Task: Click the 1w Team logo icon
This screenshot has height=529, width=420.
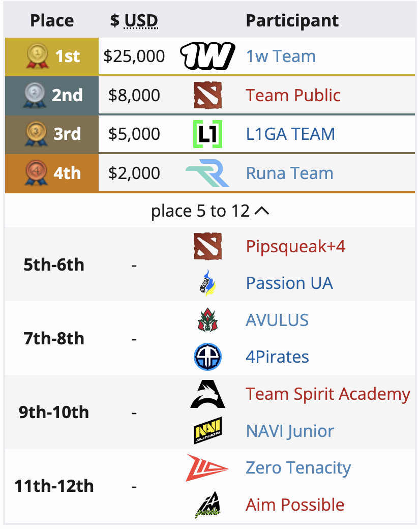Action: [207, 56]
